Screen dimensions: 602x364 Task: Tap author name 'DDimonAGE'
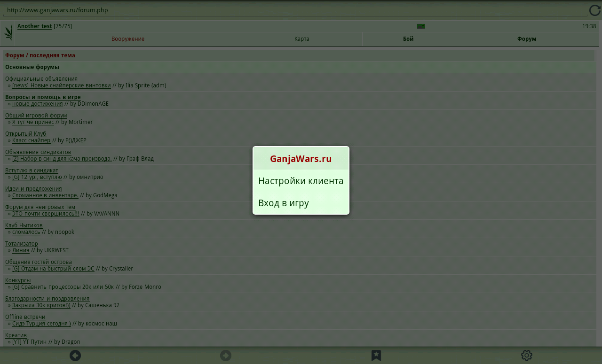[93, 104]
